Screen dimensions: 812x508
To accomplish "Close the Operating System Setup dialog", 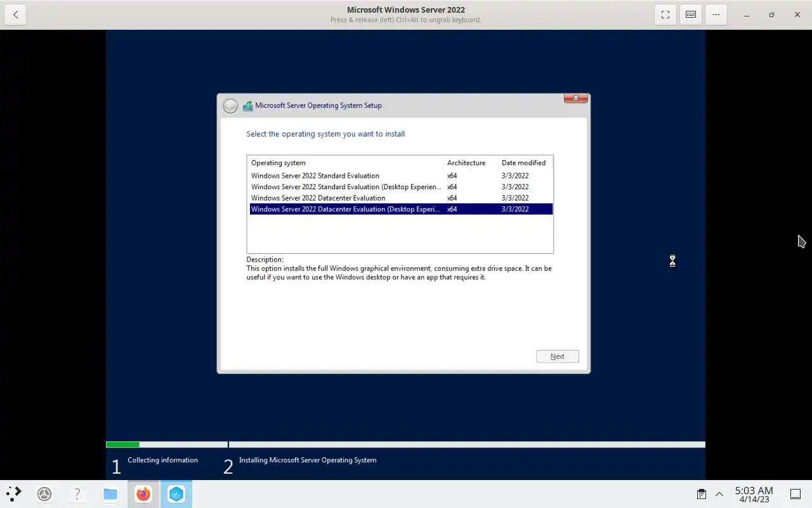I will pos(576,98).
